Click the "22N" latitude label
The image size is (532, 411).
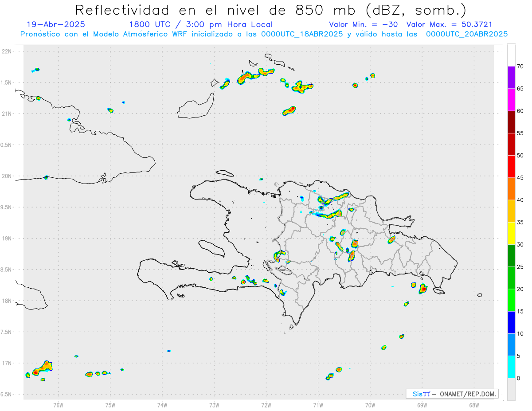[x=7, y=51]
